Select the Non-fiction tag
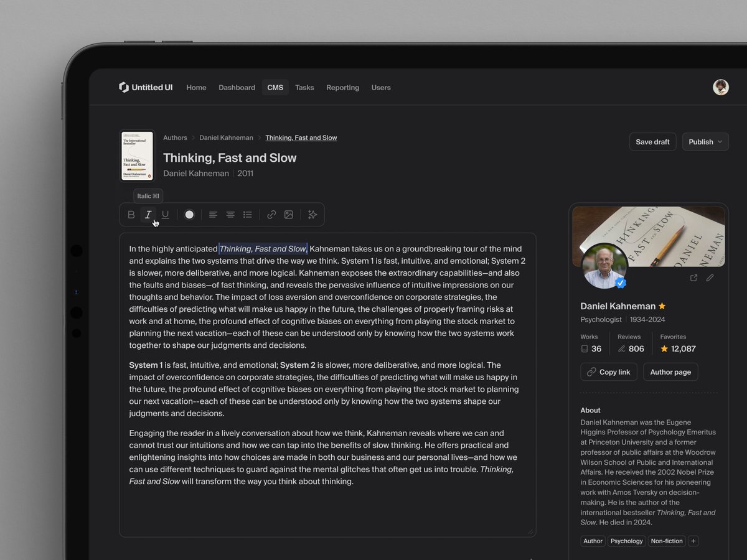Viewport: 747px width, 560px height. (x=667, y=541)
